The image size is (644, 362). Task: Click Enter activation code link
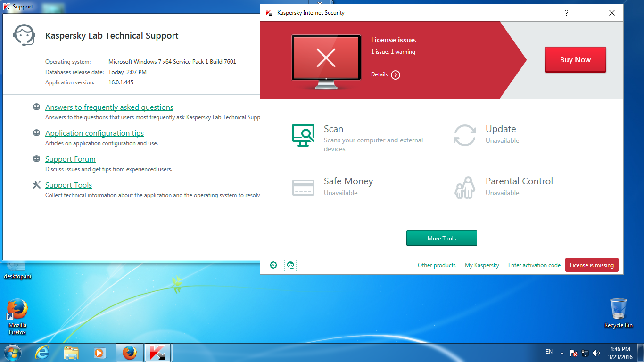[534, 265]
